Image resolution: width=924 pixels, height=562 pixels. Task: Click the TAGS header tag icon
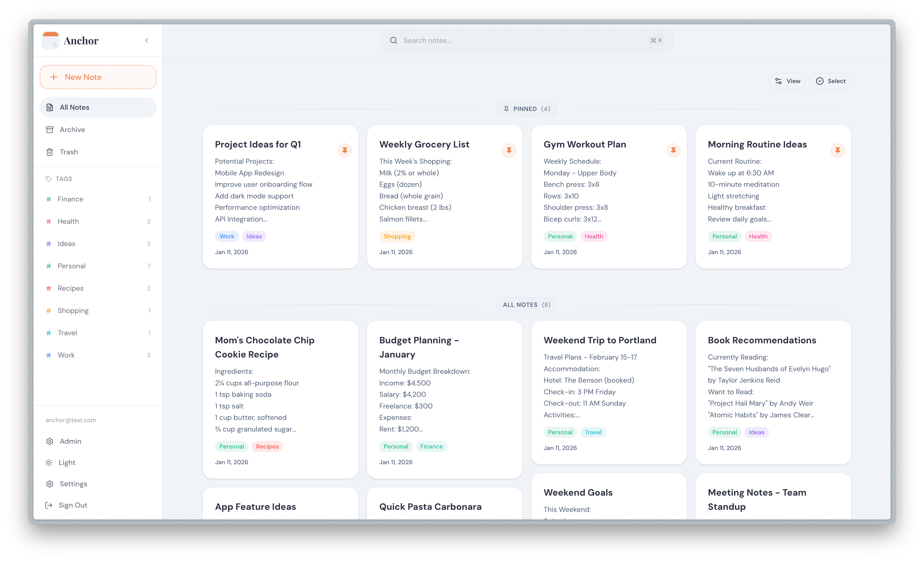click(x=48, y=179)
